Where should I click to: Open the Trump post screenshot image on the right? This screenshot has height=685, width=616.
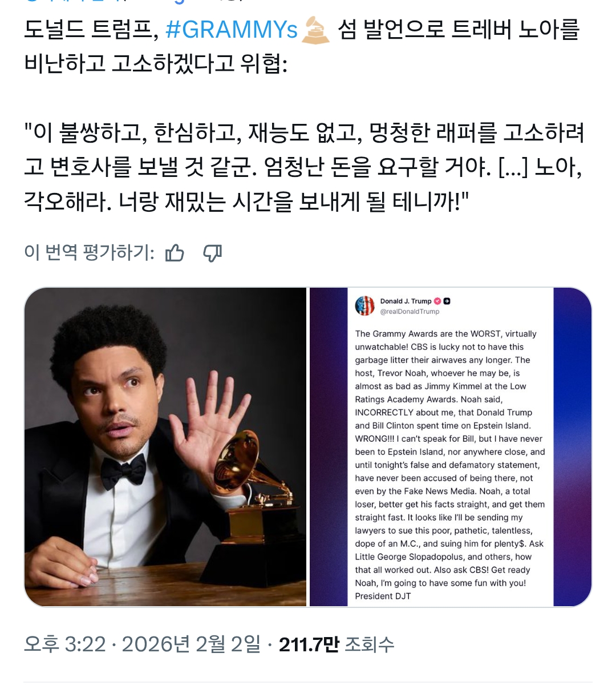(x=451, y=447)
